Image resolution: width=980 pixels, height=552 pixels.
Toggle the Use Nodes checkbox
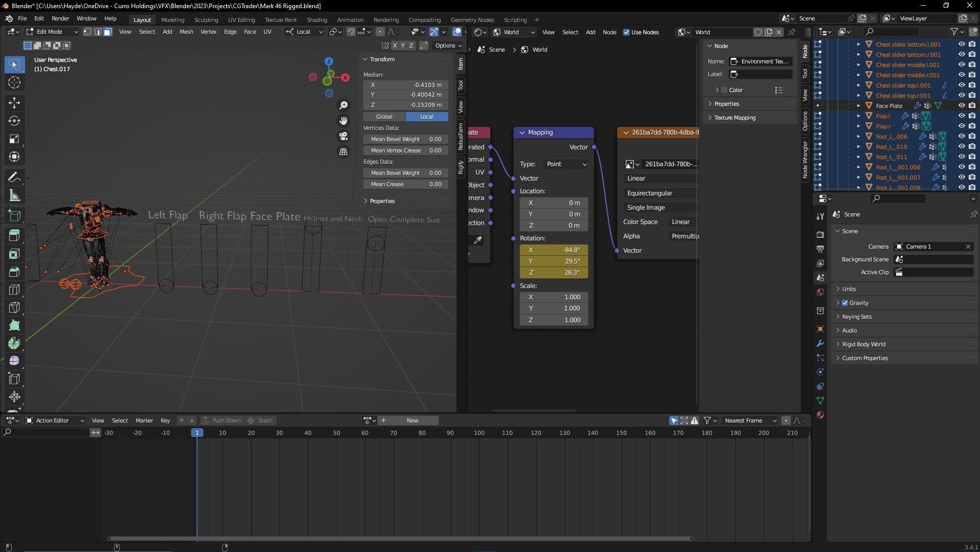coord(626,32)
